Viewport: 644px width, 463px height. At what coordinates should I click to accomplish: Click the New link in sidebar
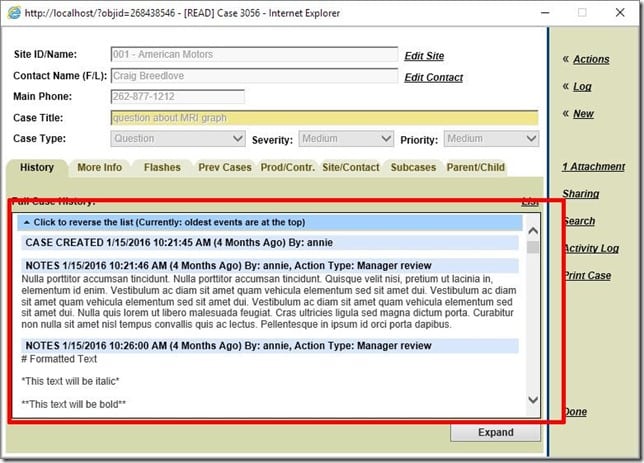(583, 113)
